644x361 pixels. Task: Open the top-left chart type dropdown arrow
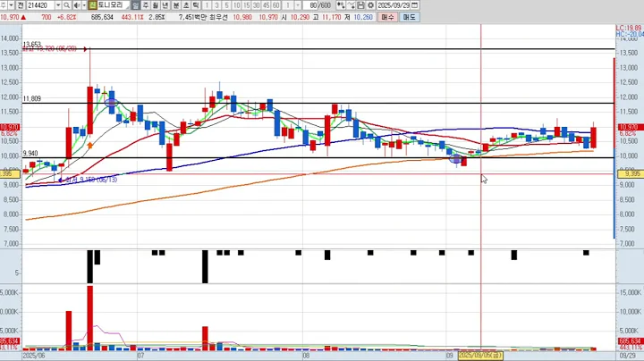click(x=11, y=5)
